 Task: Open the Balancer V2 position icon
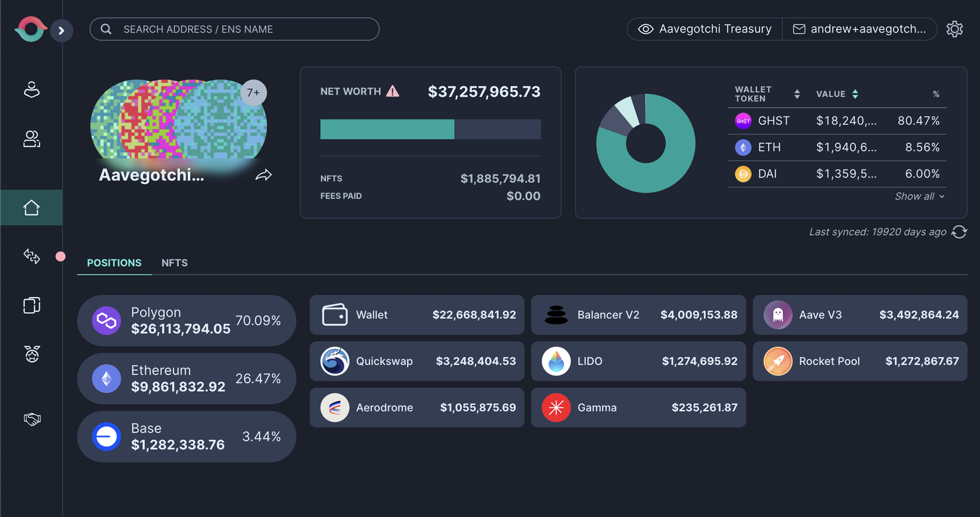(557, 315)
